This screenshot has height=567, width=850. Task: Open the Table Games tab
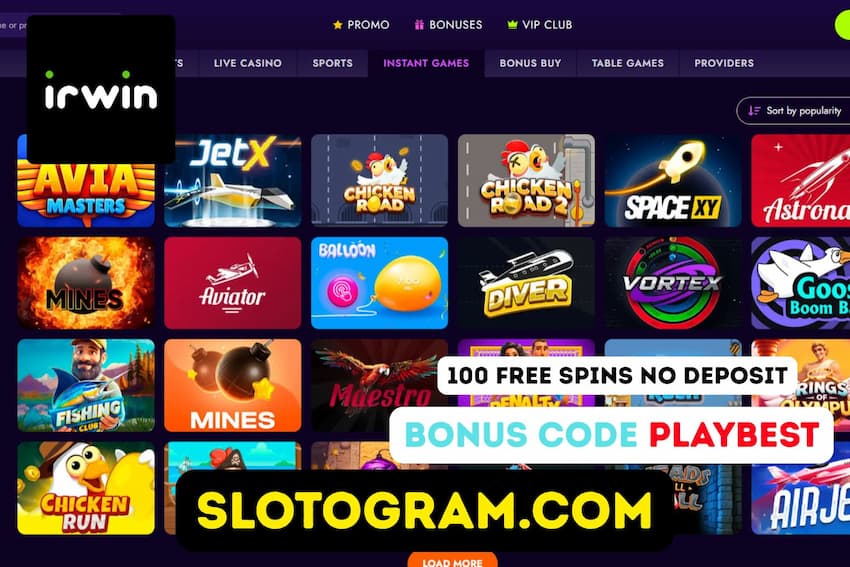click(628, 63)
